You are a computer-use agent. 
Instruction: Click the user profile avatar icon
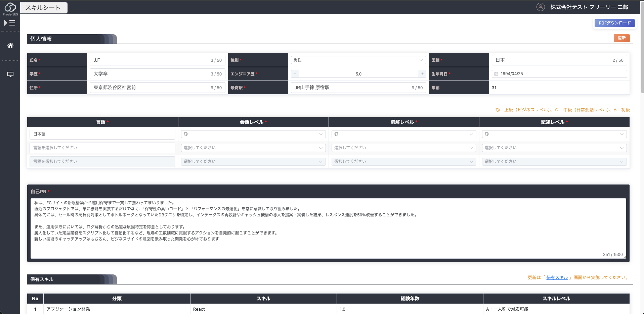click(540, 7)
